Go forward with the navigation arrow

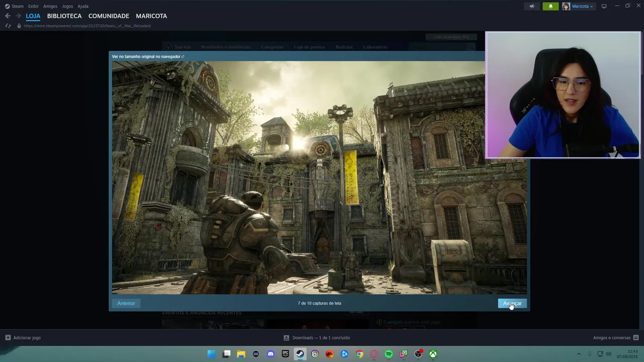18,16
